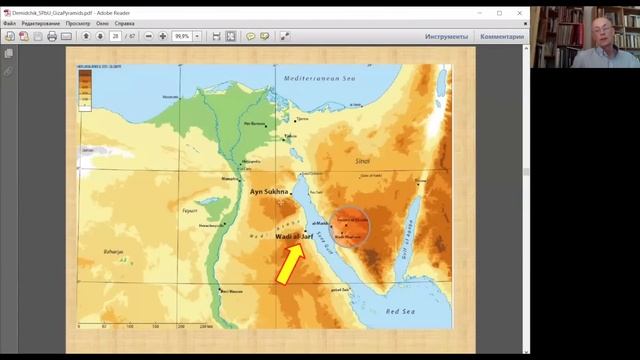640x360 pixels.
Task: Click the vertical scrollbar thumb
Action: tap(526, 172)
